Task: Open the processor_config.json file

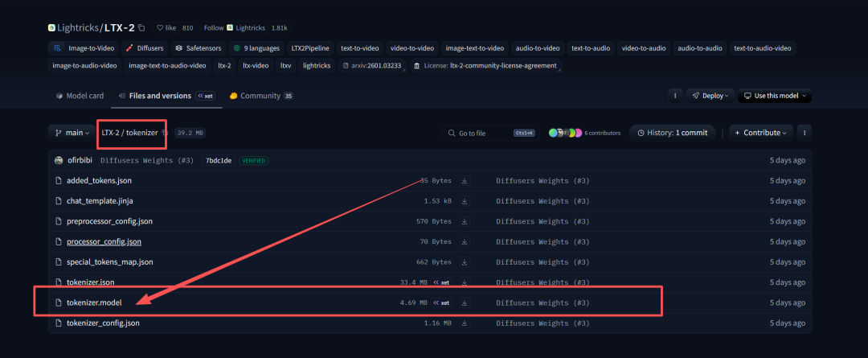Action: [x=104, y=241]
